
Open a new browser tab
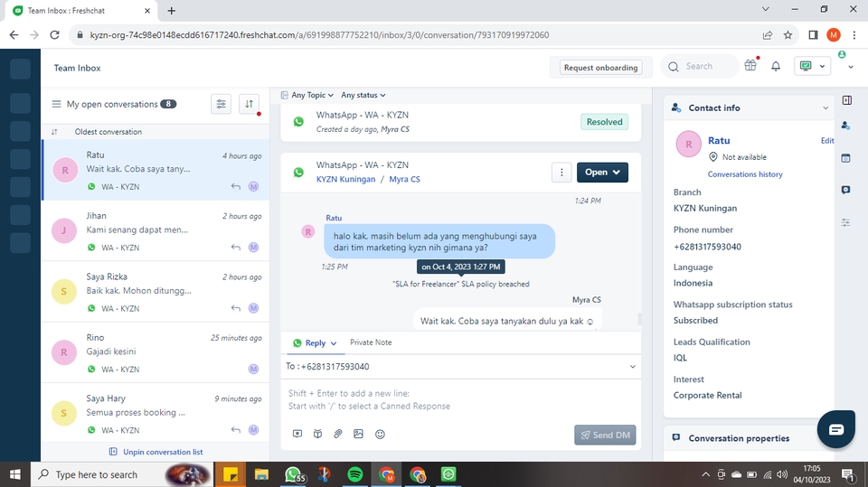click(171, 11)
